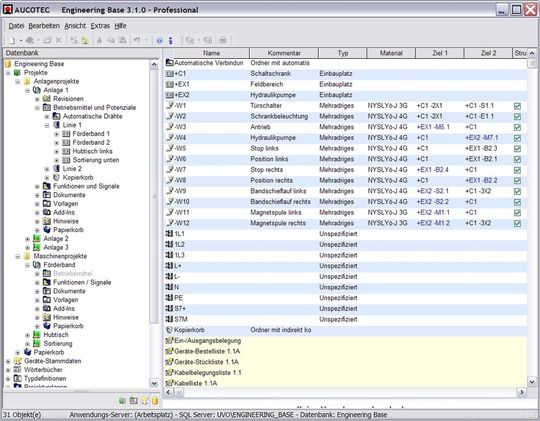Viewport: 540px width, 421px height.
Task: Collapse the Anlagenprojekte folder node
Action: point(18,82)
